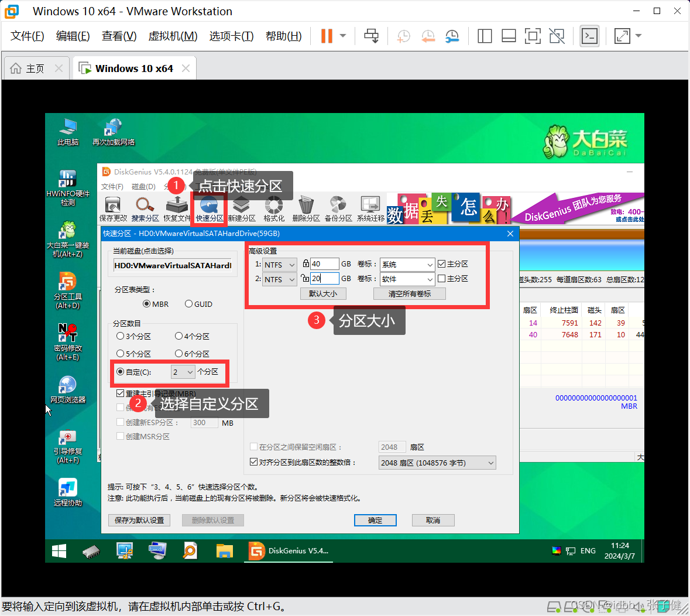This screenshot has height=616, width=690.
Task: Click VMware full screen mode icon
Action: tap(533, 36)
